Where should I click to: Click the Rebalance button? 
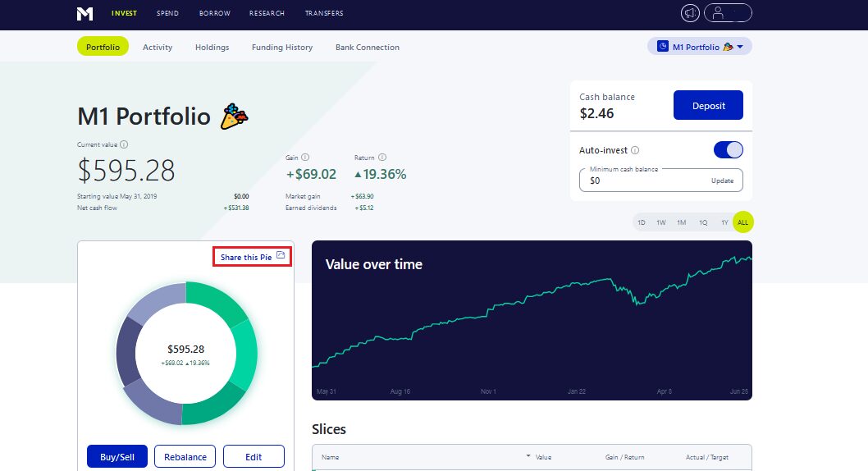(x=185, y=456)
